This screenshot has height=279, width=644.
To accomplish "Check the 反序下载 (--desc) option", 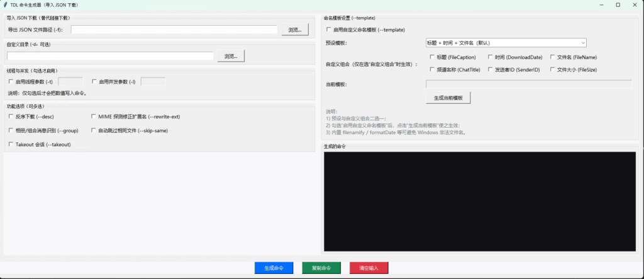I will (x=11, y=117).
